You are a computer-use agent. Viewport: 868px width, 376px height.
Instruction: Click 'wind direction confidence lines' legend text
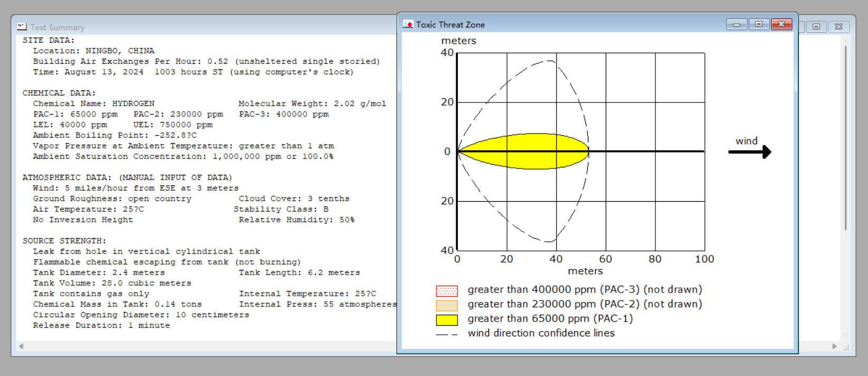coord(541,333)
